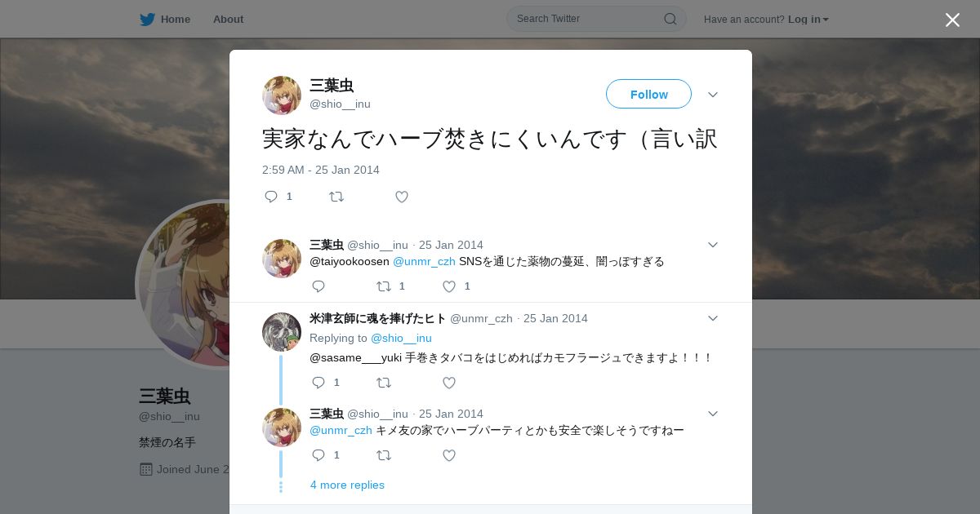Expand options chevron on the unmr_czh tweet
The height and width of the screenshot is (514, 980).
(x=713, y=318)
